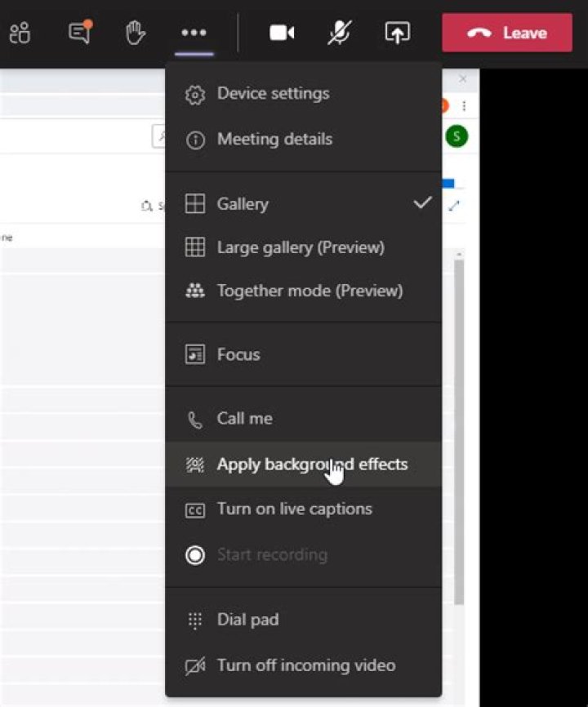The height and width of the screenshot is (707, 588).
Task: Click the Gallery grid icon
Action: click(195, 204)
